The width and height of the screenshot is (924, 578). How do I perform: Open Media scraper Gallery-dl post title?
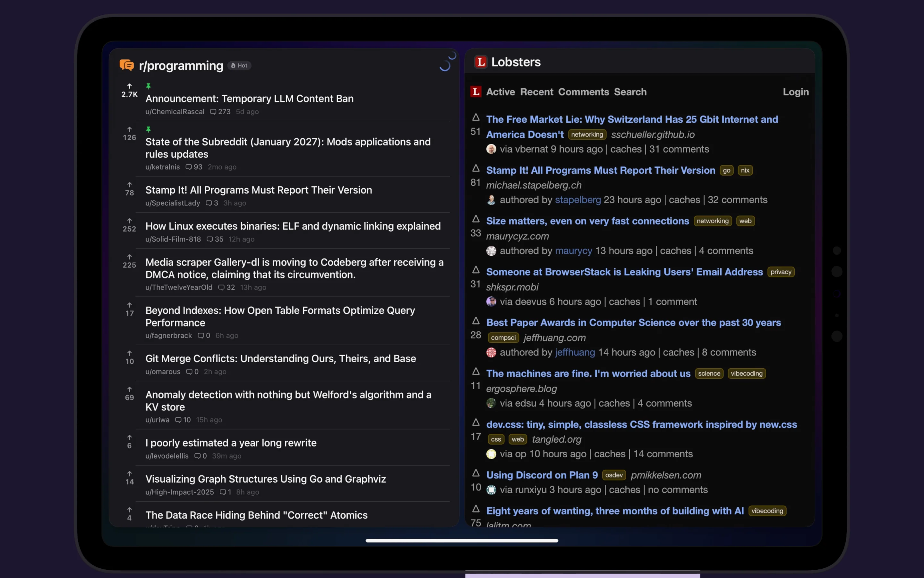point(295,268)
